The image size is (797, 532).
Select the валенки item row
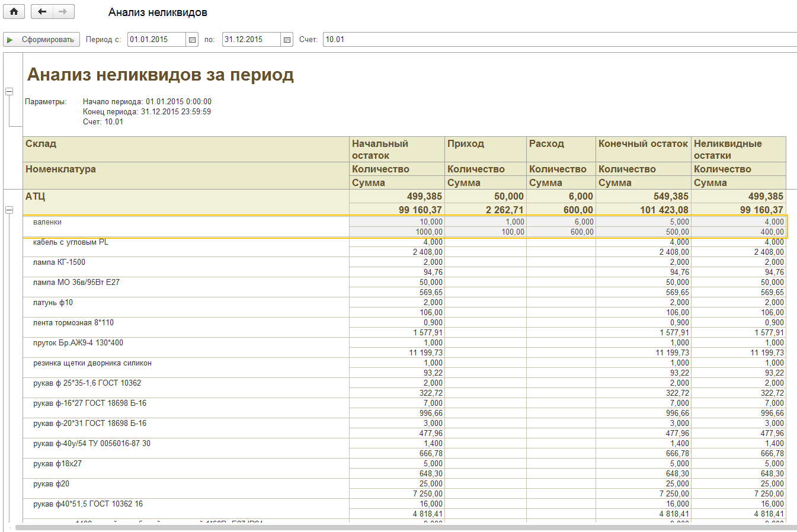click(x=404, y=227)
